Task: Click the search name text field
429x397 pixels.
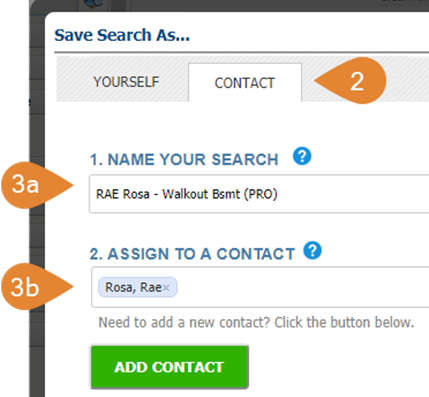Action: click(x=259, y=194)
